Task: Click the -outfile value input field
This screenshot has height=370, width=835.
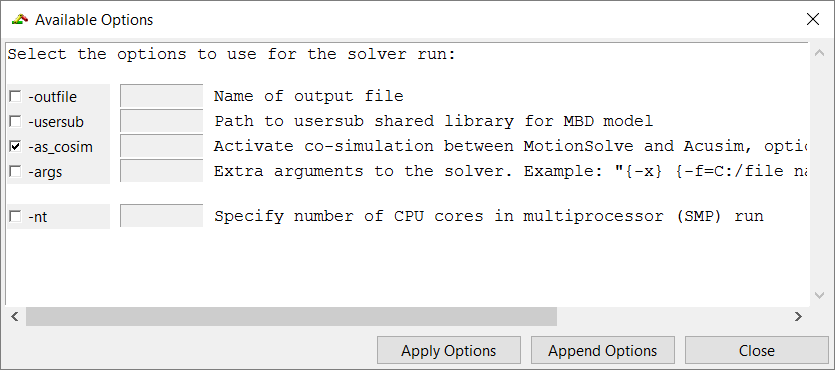Action: tap(161, 96)
